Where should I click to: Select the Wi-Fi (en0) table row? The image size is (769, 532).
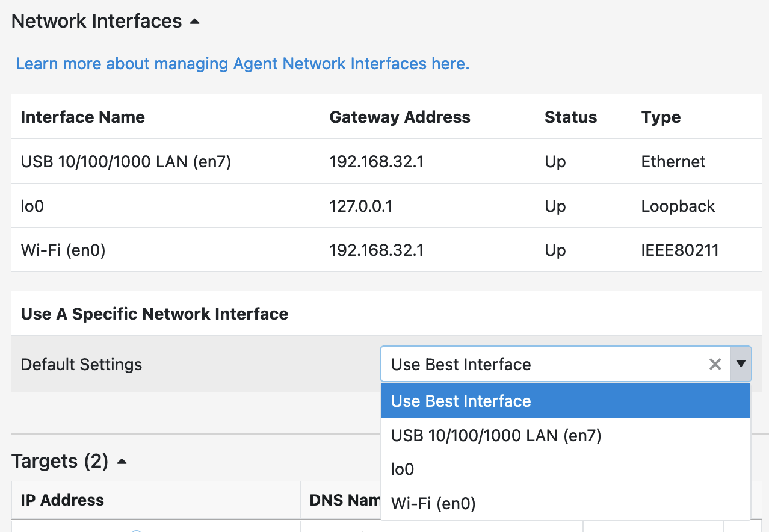(181, 250)
